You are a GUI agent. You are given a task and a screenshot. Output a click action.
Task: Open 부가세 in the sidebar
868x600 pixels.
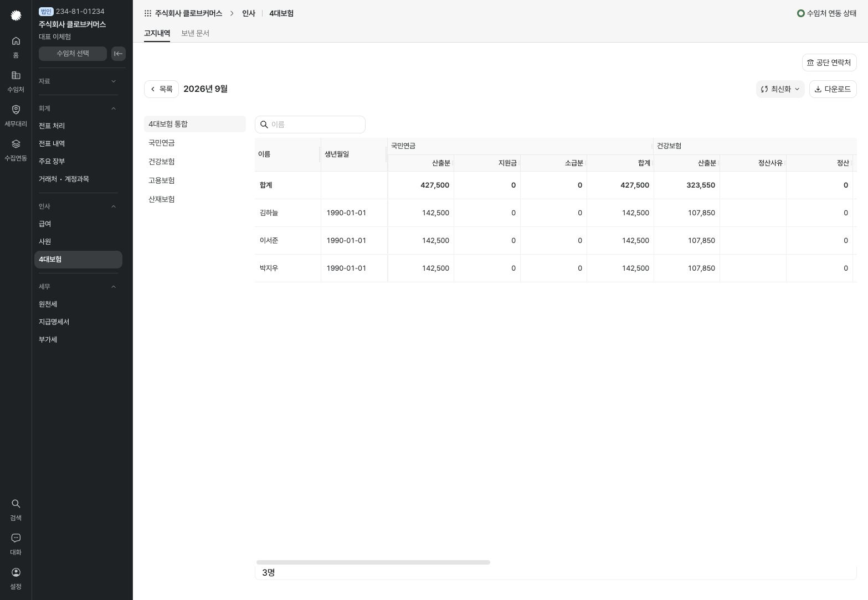(x=78, y=340)
